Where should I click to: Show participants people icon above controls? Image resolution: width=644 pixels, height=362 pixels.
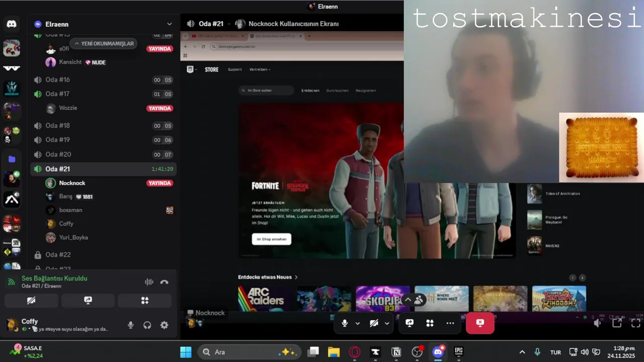pyautogui.click(x=419, y=300)
